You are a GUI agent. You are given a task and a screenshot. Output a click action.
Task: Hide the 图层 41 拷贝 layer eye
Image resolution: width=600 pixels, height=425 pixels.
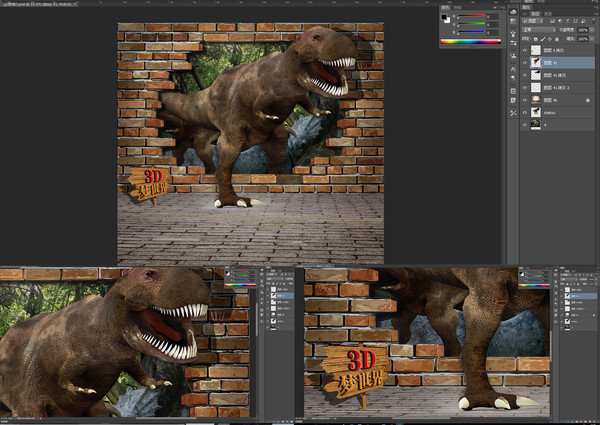(525, 75)
